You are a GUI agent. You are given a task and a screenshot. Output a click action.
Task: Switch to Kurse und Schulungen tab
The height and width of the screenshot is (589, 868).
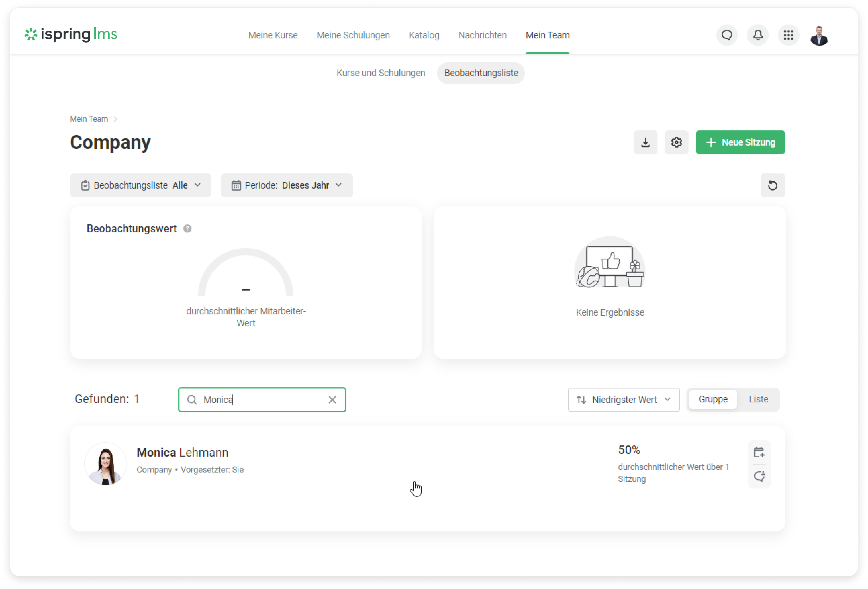point(381,73)
